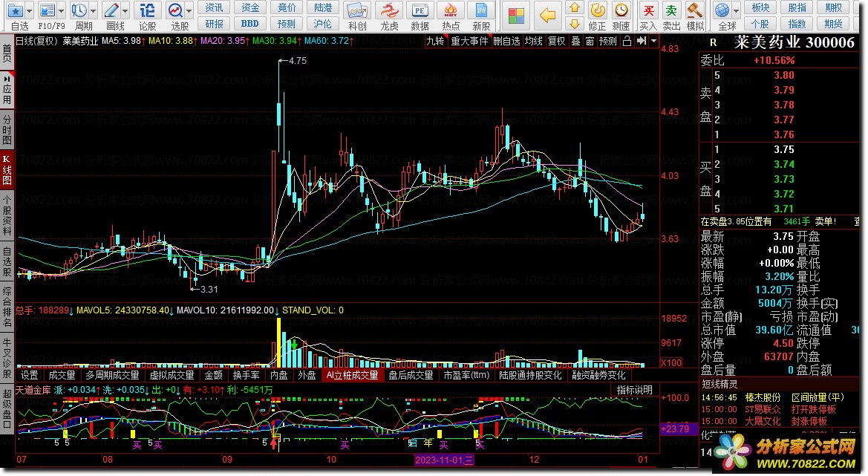
Task: Click the skip-to-end arrow icon in chart toolbar
Action: 641,41
